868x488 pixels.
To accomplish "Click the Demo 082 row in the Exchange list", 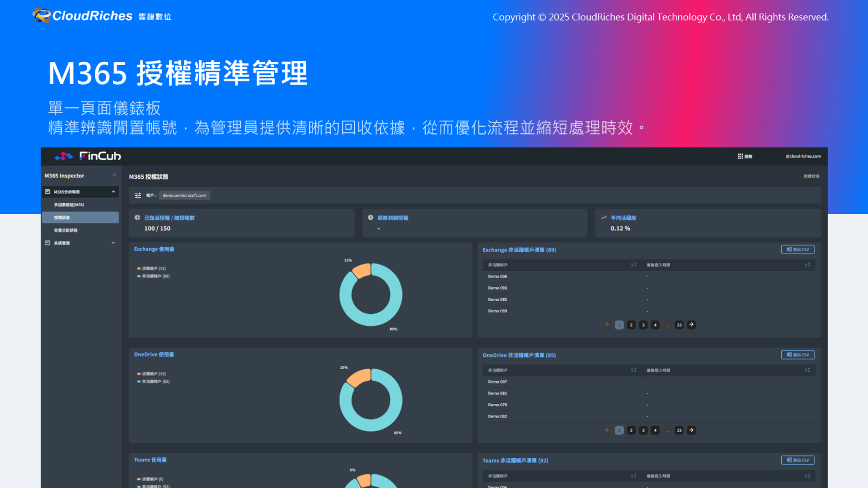I will point(649,299).
